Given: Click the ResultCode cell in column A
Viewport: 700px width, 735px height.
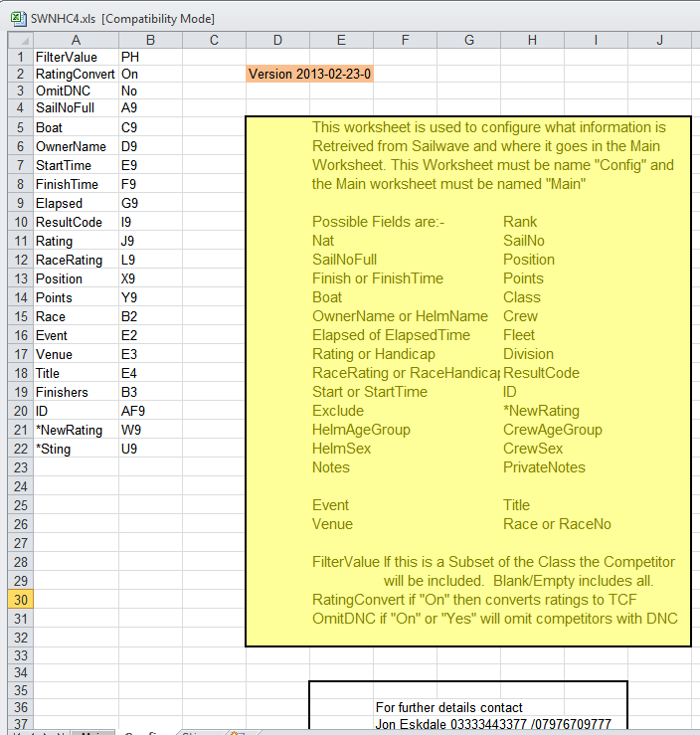Looking at the screenshot, I should pos(76,222).
